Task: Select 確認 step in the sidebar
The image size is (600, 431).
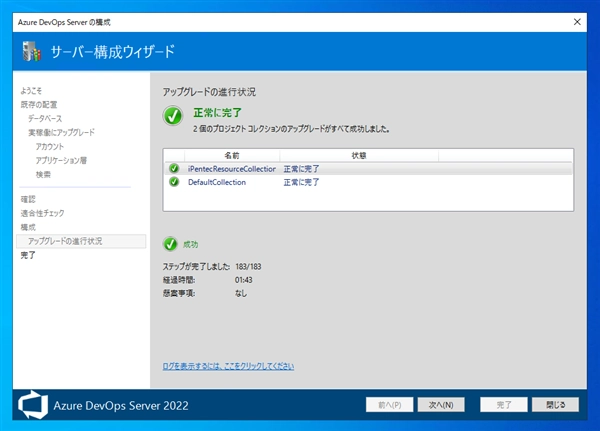Action: (28, 199)
